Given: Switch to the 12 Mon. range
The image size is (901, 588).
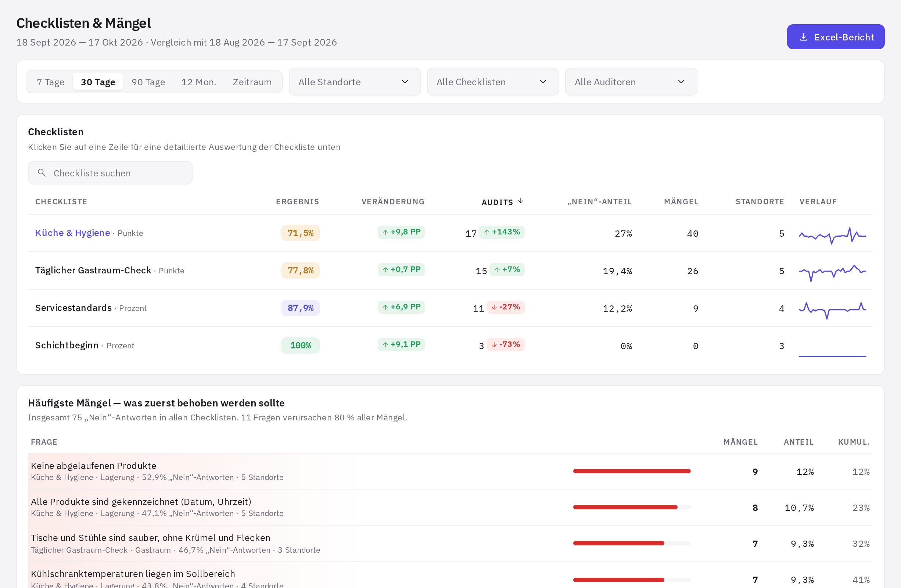Looking at the screenshot, I should (x=199, y=82).
